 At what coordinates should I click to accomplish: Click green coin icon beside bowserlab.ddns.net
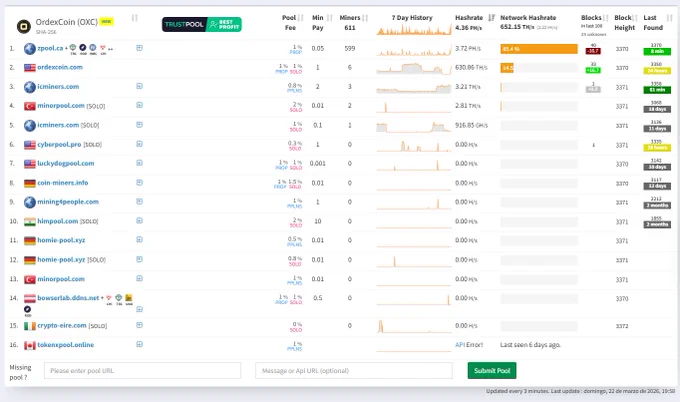click(118, 297)
